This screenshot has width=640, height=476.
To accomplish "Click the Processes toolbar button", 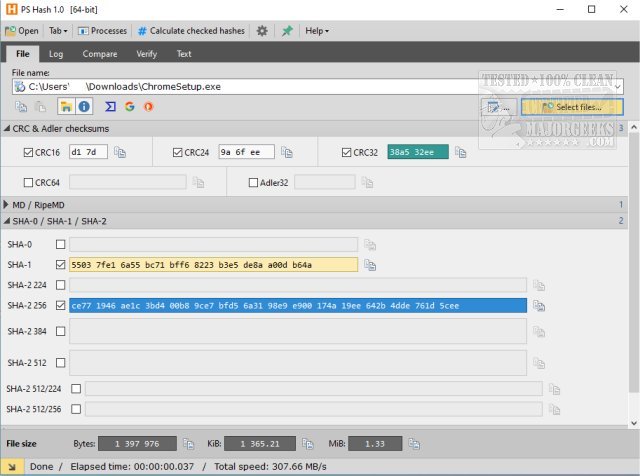I will tap(102, 31).
